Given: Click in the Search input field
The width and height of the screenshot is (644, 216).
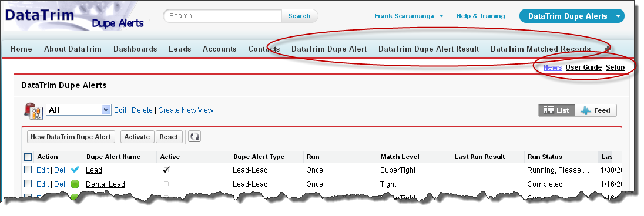Looking at the screenshot, I should [x=223, y=16].
